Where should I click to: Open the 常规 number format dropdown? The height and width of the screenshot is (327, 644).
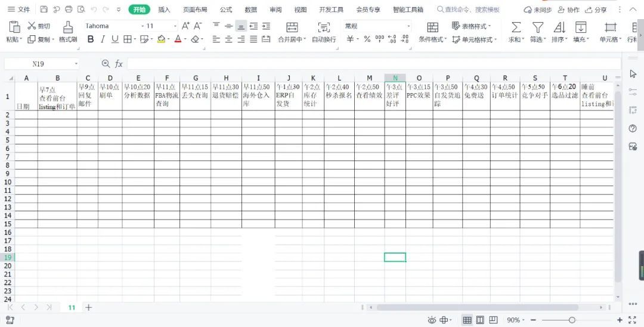[x=408, y=26]
